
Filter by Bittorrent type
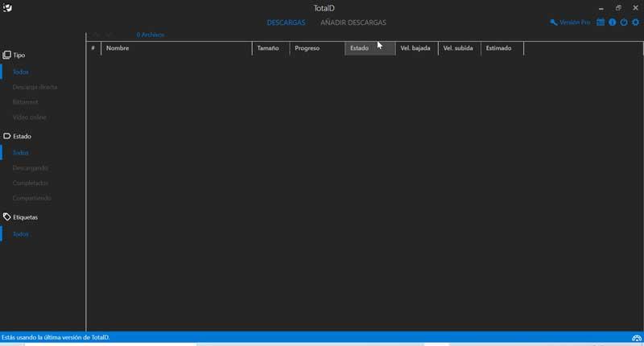[26, 102]
